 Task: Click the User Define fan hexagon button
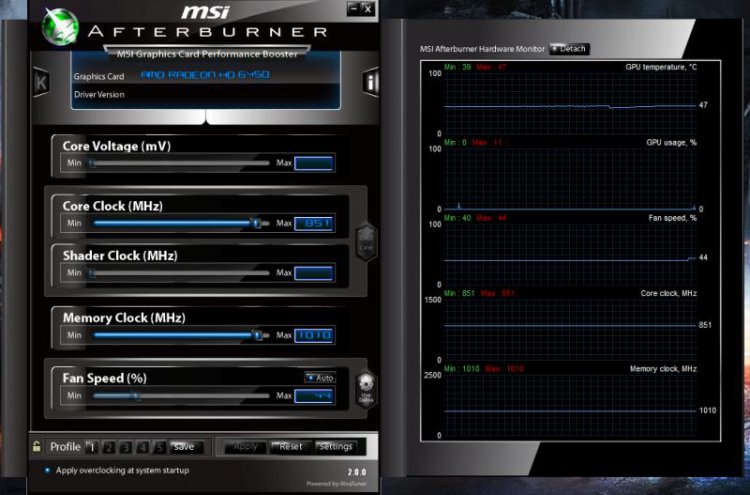point(366,389)
